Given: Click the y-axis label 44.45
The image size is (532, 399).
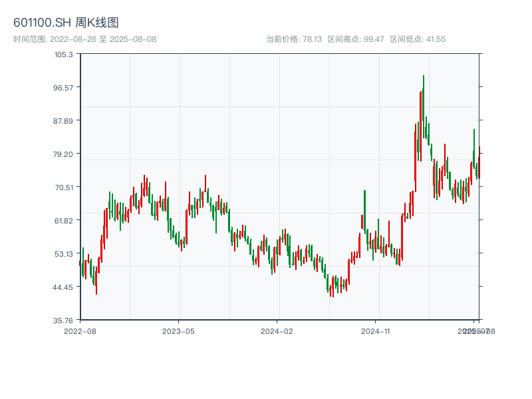Looking at the screenshot, I should 63,287.
